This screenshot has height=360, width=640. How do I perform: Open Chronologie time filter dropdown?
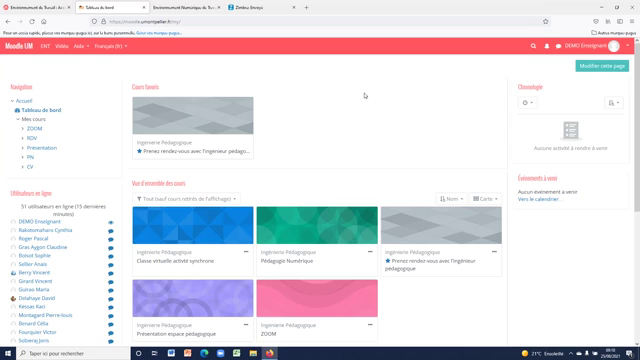[527, 103]
